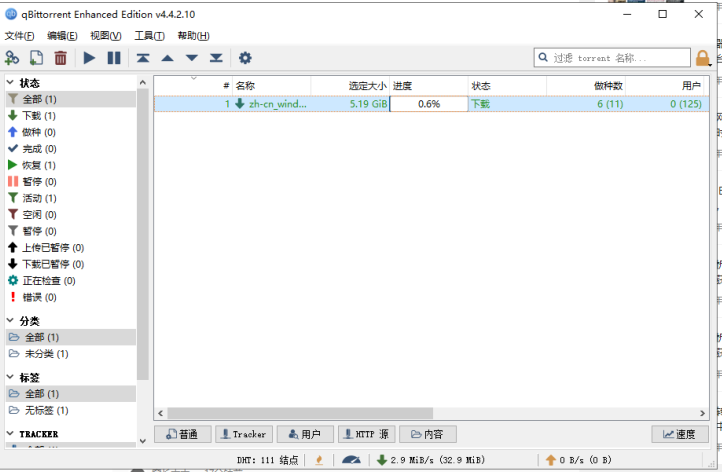Viewport: 722px width, 472px height.
Task: Select 做种 (0) status filter
Action: coord(71,132)
